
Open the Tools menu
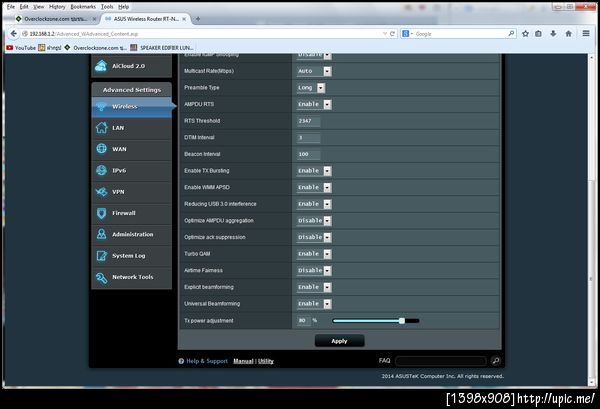107,7
